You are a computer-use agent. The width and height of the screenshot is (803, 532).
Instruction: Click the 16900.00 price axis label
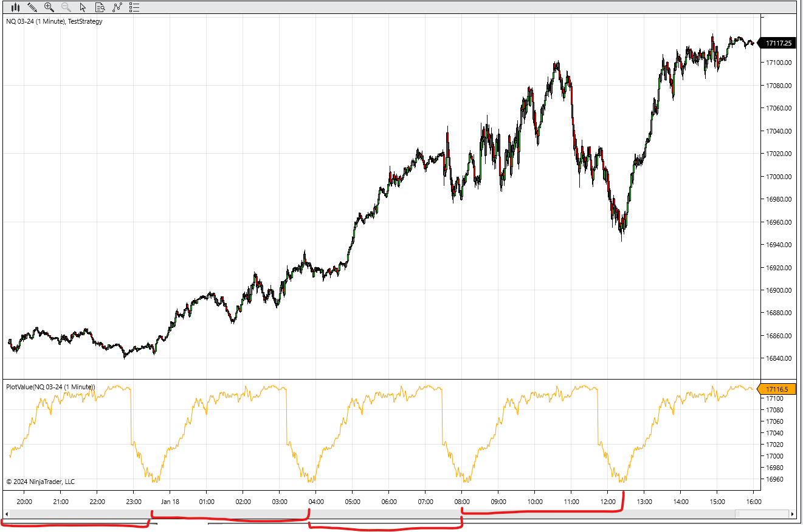[x=779, y=290]
